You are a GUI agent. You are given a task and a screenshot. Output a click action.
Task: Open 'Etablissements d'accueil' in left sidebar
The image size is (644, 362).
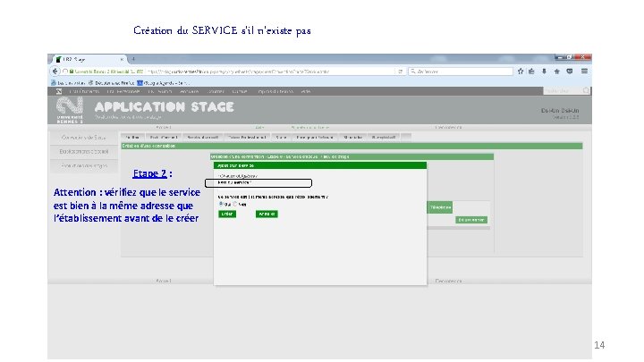(83, 151)
